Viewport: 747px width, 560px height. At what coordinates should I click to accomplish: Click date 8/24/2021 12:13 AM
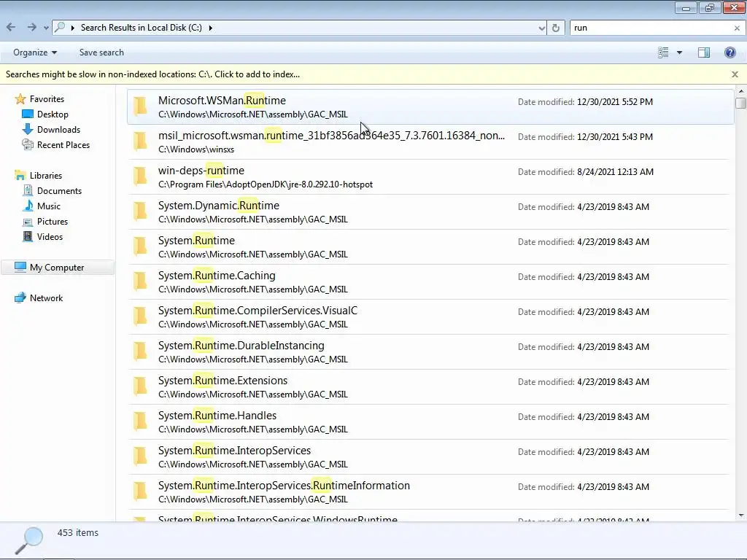coord(615,172)
